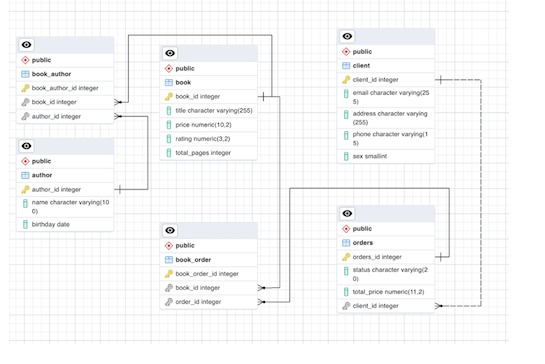Select the 'book_author' table name
Viewport: 545px width, 364px height.
click(x=51, y=74)
